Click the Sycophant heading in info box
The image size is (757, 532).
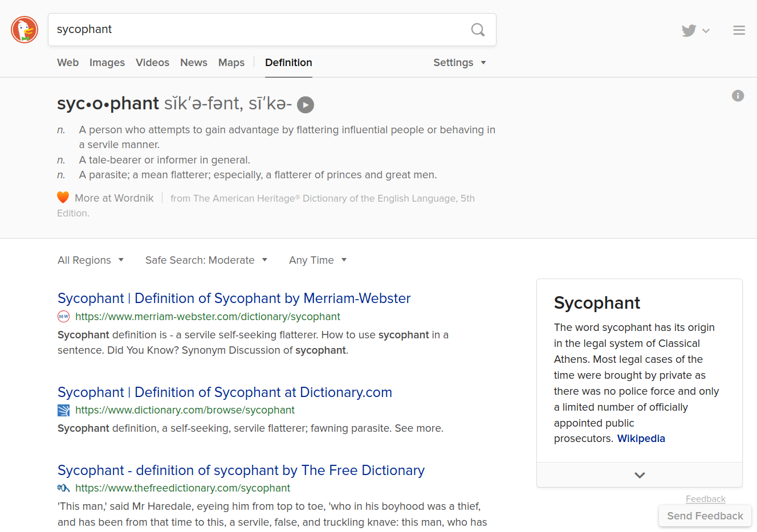click(x=597, y=303)
